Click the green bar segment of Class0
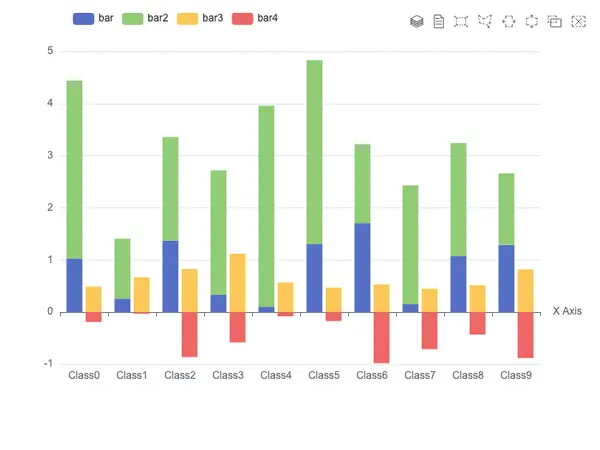 pos(74,170)
